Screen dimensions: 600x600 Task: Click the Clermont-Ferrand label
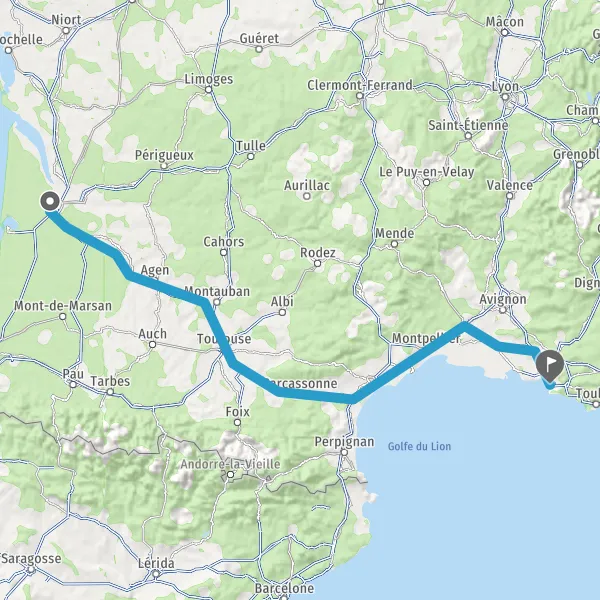click(x=360, y=85)
